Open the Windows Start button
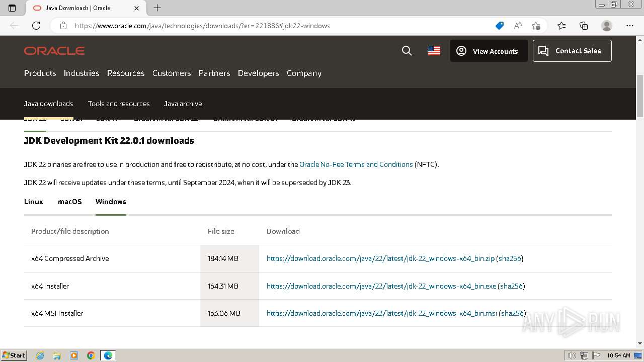The image size is (644, 362). [14, 355]
